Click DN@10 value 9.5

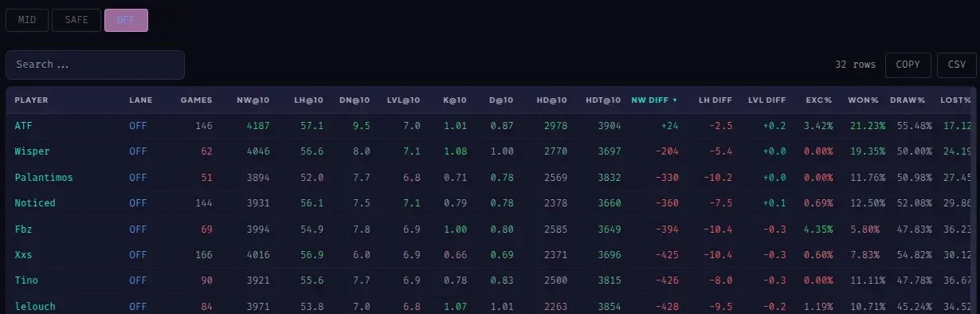point(362,126)
